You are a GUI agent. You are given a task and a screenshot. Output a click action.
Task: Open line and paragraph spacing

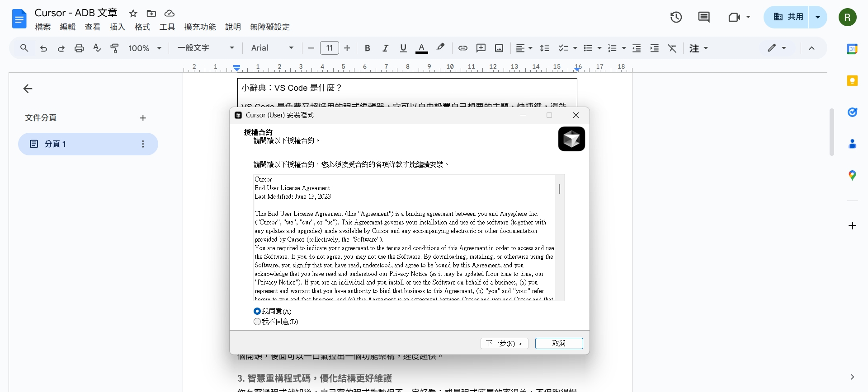545,48
